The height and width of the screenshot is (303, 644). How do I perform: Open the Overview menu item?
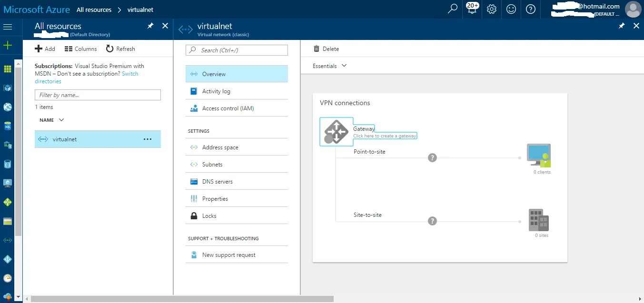tap(237, 74)
